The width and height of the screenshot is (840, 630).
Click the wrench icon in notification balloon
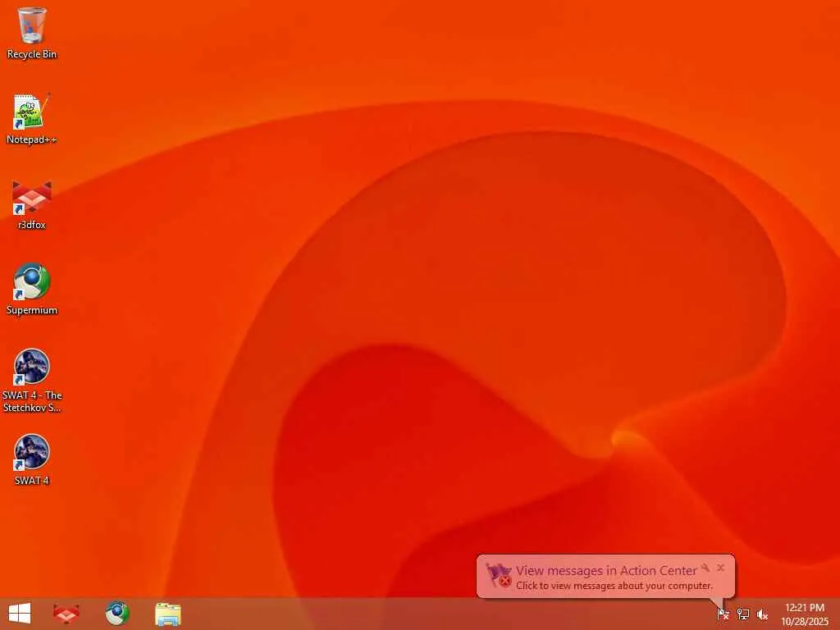click(705, 568)
